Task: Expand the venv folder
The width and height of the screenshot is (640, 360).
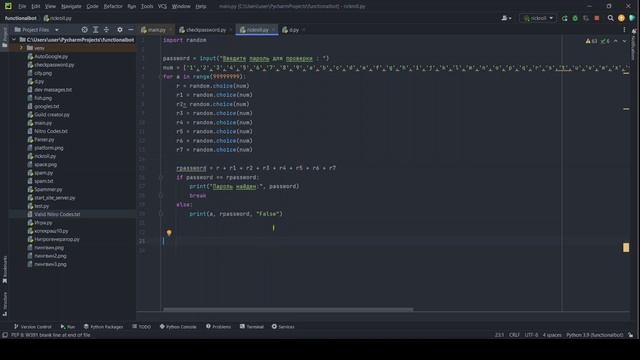Action: click(21, 48)
